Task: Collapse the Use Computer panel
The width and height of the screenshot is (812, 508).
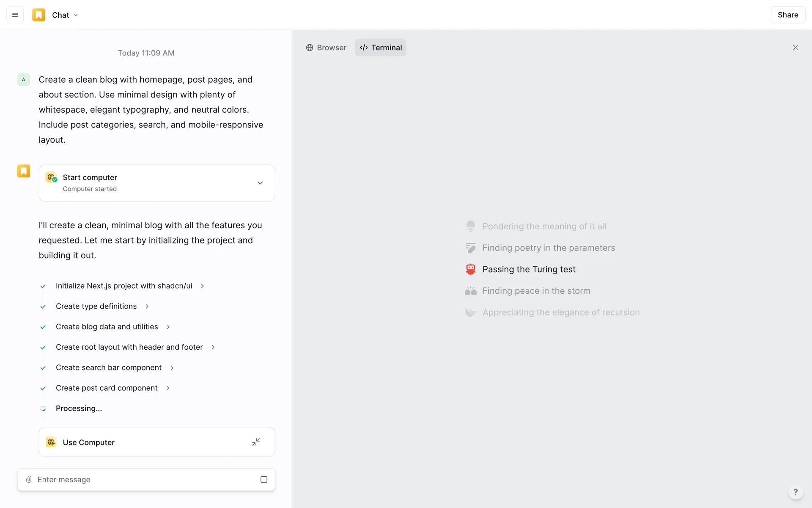Action: [x=256, y=442]
